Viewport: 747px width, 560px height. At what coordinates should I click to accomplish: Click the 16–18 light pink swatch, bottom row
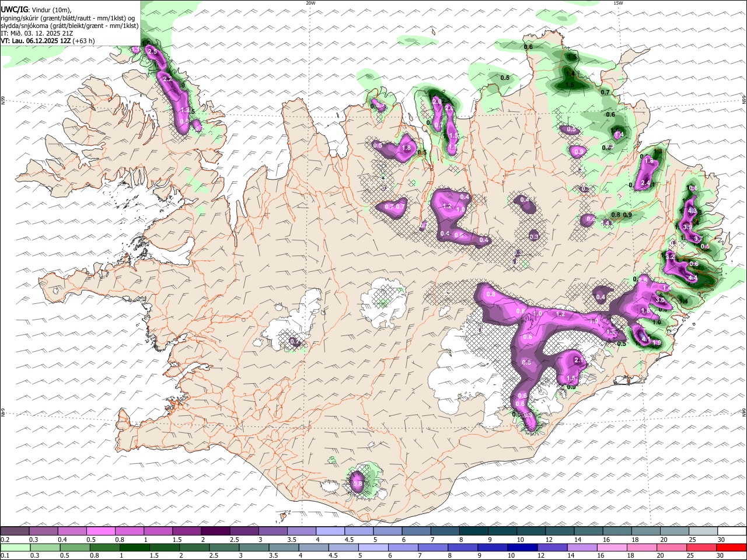[612, 547]
